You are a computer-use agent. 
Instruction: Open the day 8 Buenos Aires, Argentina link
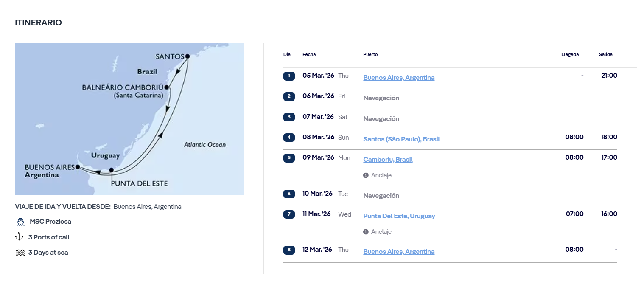[x=399, y=252]
